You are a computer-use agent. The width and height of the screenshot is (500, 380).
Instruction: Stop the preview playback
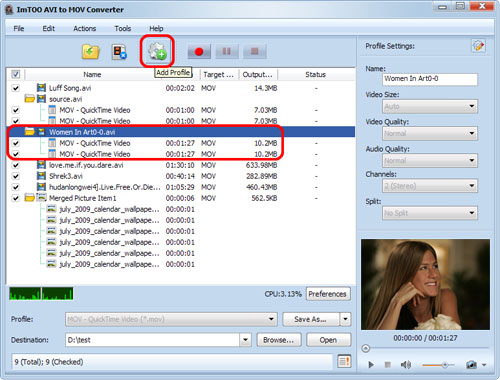point(387,365)
